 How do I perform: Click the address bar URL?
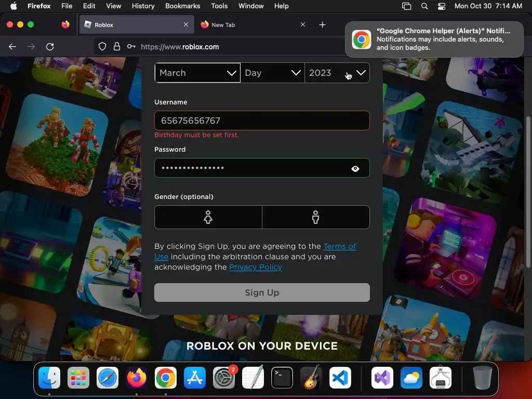click(x=180, y=47)
